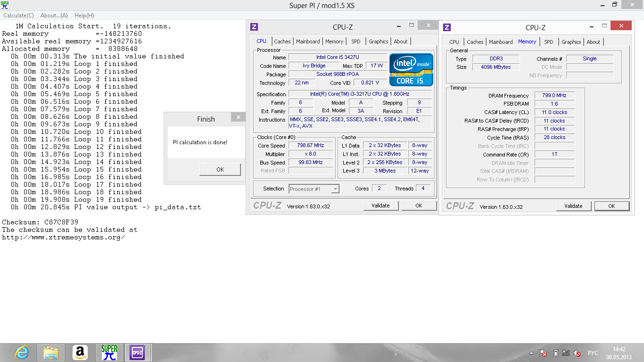Select Caches tab in right CPU-Z
The image size is (644, 362).
(x=475, y=42)
